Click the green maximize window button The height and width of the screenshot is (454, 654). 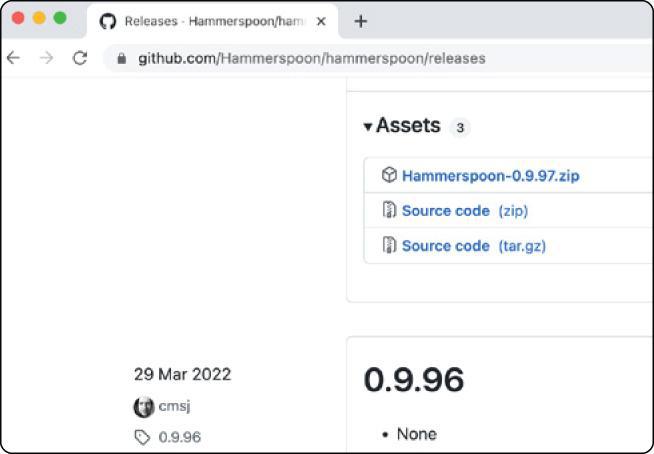pyautogui.click(x=60, y=18)
